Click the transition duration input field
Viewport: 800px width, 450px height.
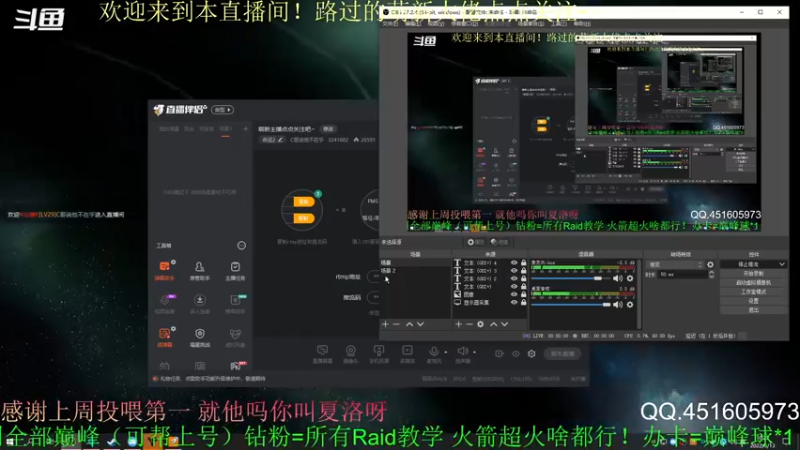coord(682,274)
